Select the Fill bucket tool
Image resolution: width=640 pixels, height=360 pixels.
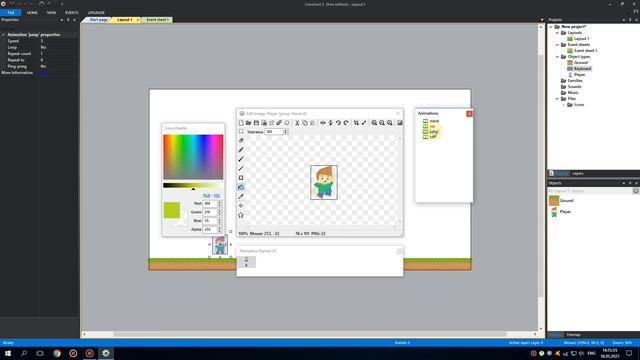[x=241, y=187]
